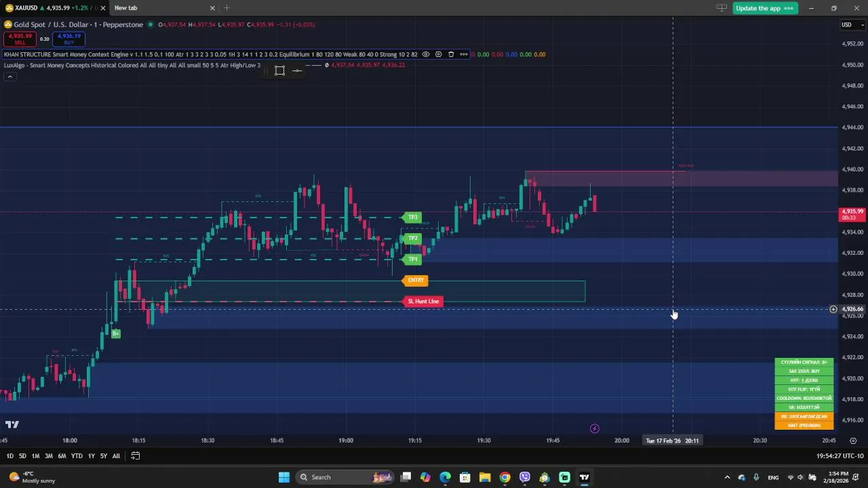
Task: Click the Gold Spot symbol title
Action: [78, 24]
